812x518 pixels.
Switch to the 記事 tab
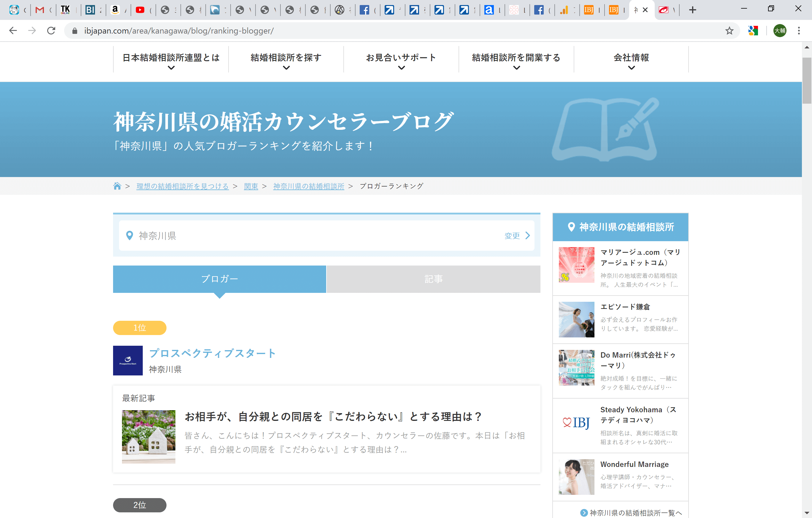[x=433, y=279]
